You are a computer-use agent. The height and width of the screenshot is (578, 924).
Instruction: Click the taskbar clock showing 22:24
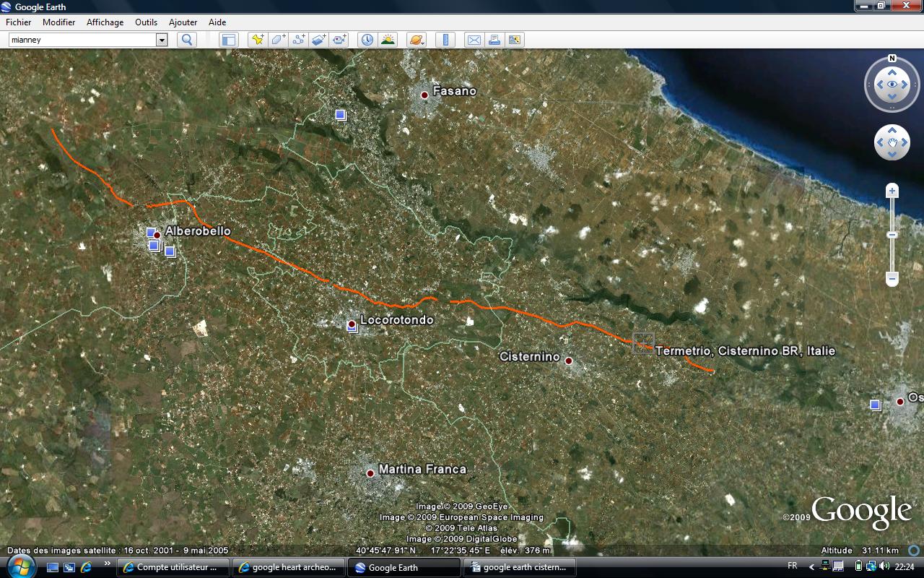click(905, 566)
